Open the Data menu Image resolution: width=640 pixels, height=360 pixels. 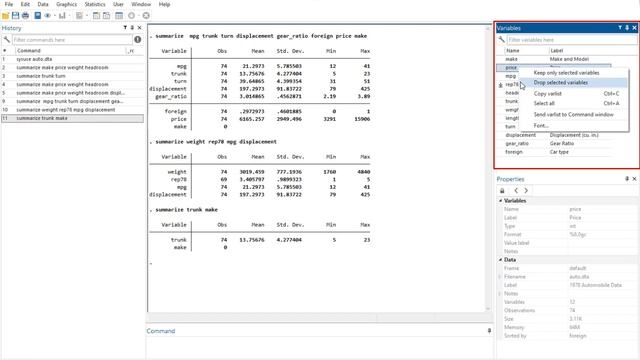pos(43,4)
